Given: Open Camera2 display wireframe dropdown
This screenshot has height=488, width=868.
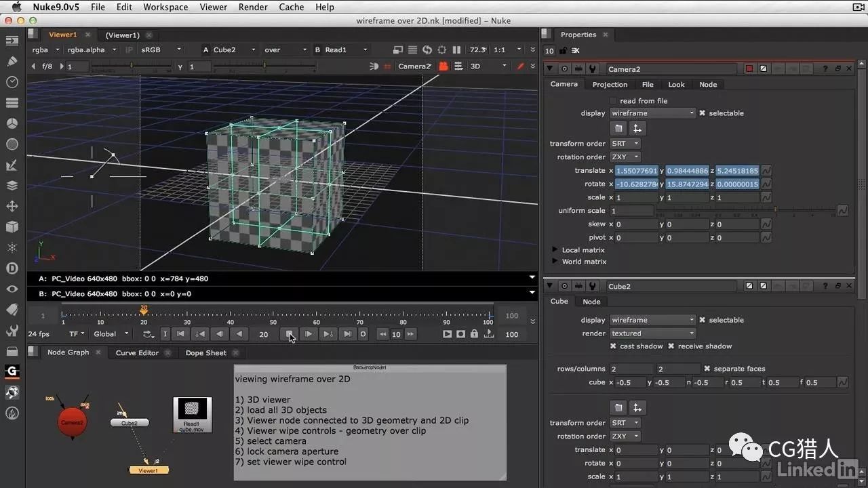Looking at the screenshot, I should pos(652,113).
